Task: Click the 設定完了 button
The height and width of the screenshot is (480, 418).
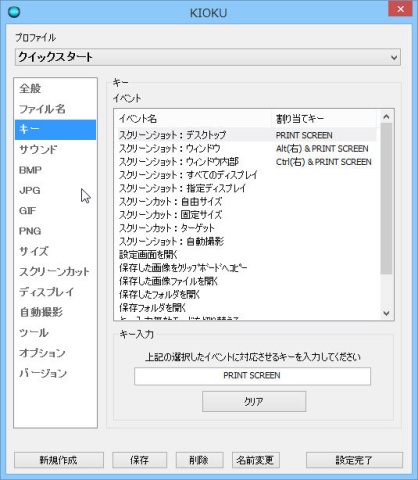Action: (x=354, y=460)
